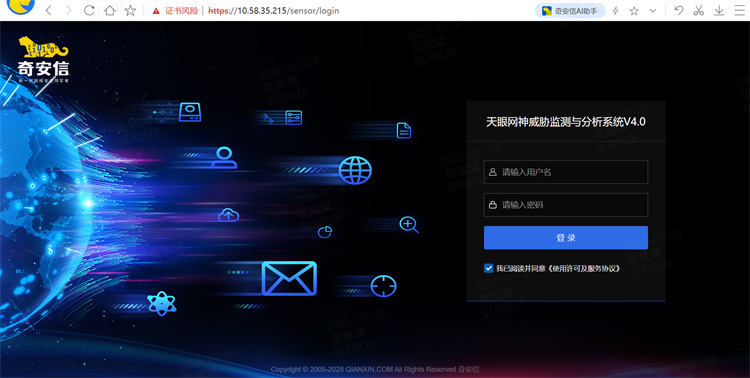Open the browser home page
The height and width of the screenshot is (378, 750).
point(110,11)
